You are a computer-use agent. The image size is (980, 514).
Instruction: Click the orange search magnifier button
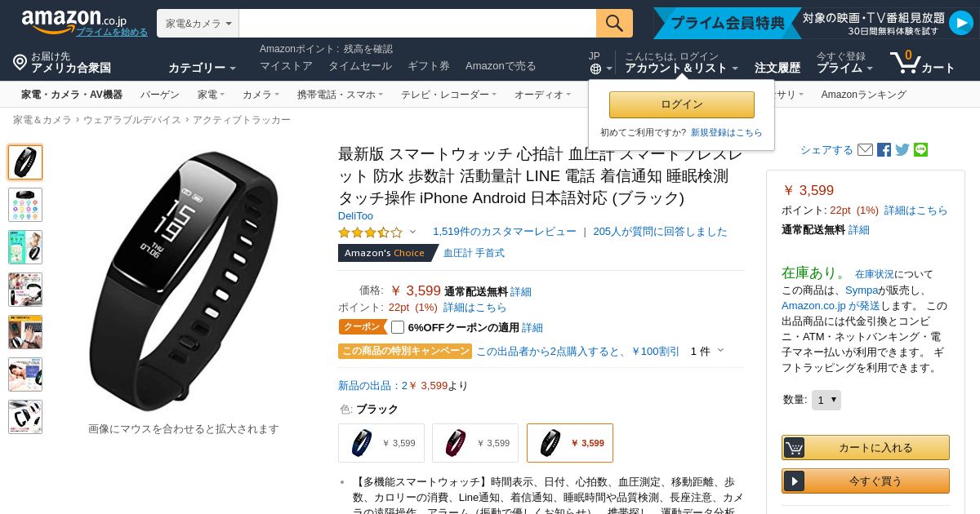[x=614, y=23]
